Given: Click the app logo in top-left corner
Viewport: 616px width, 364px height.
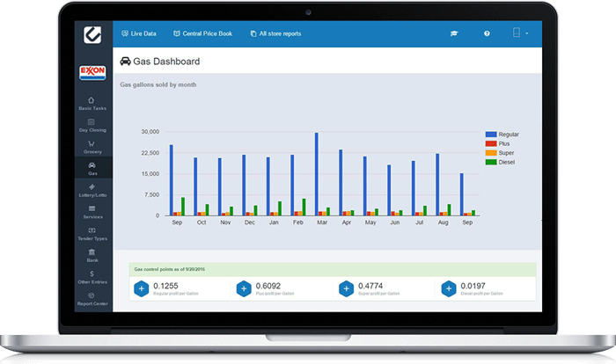Looking at the screenshot, I should (92, 33).
